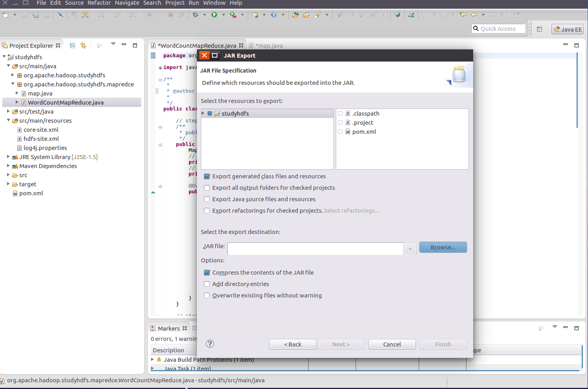
Task: Open the Window menu
Action: (x=214, y=3)
